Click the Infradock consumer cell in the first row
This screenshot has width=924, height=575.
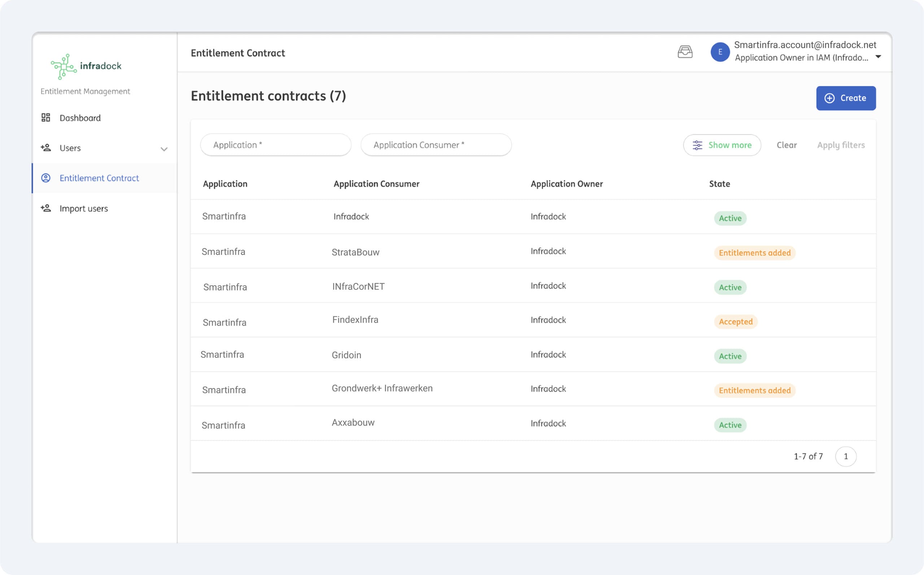coord(351,216)
